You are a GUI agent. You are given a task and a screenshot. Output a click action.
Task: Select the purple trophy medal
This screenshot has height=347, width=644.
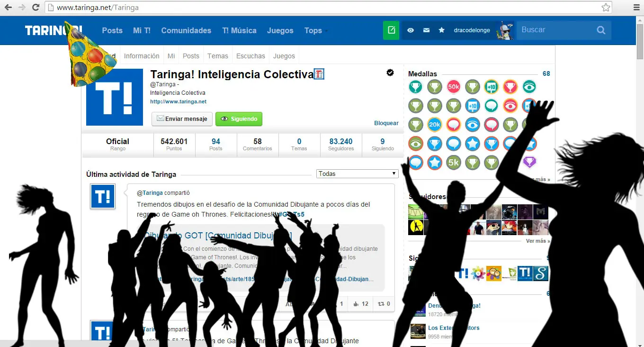(x=529, y=163)
